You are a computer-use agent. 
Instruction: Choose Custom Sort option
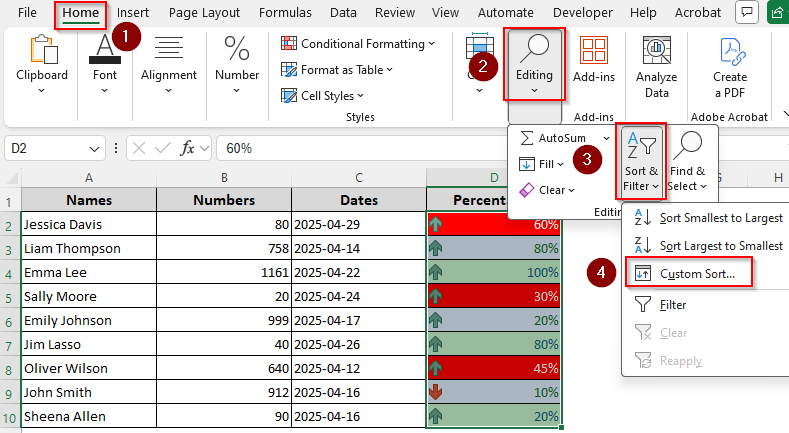point(688,274)
